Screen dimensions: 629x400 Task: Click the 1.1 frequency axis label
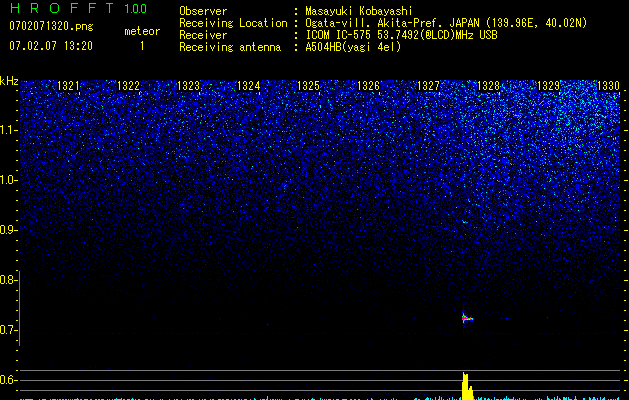[x=9, y=130]
